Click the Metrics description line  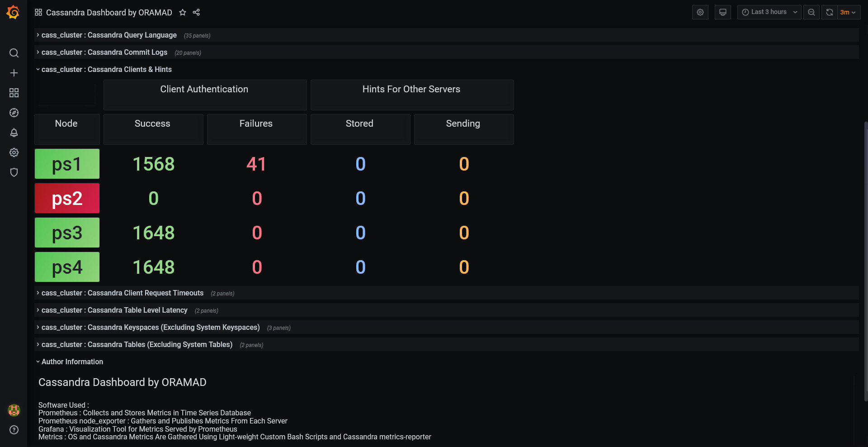(235, 437)
